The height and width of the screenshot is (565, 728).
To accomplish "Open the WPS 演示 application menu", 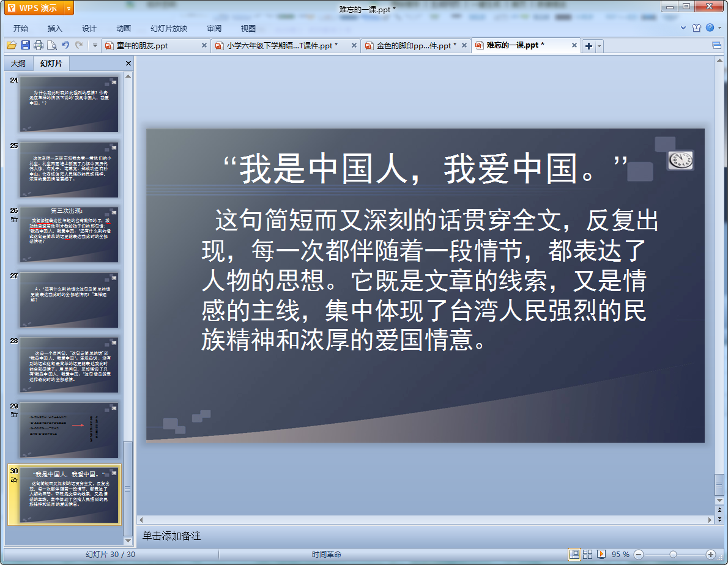I will pyautogui.click(x=34, y=8).
